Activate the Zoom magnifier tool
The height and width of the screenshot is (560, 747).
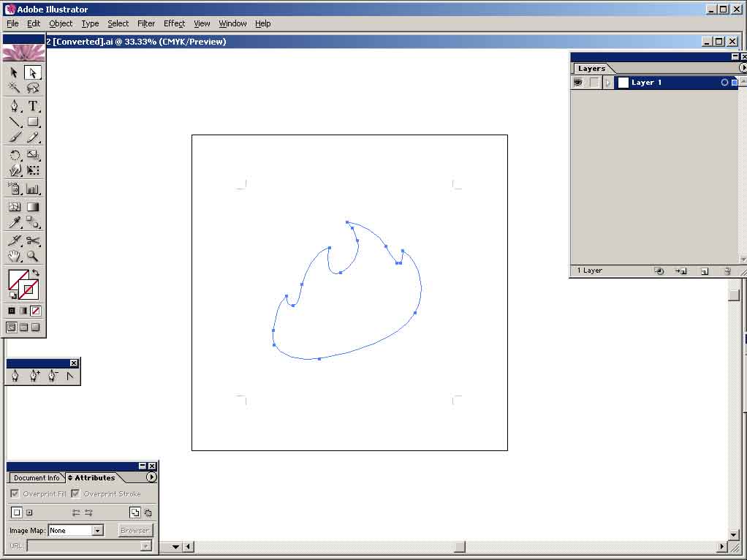point(33,257)
